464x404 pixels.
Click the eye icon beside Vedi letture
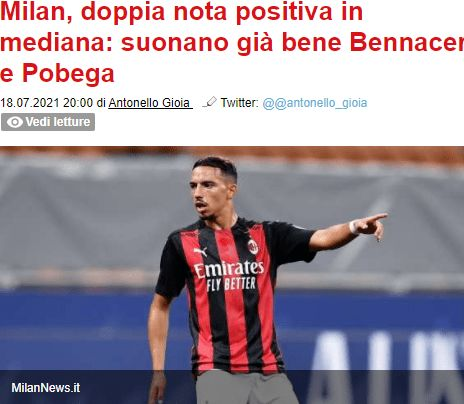[x=15, y=122]
